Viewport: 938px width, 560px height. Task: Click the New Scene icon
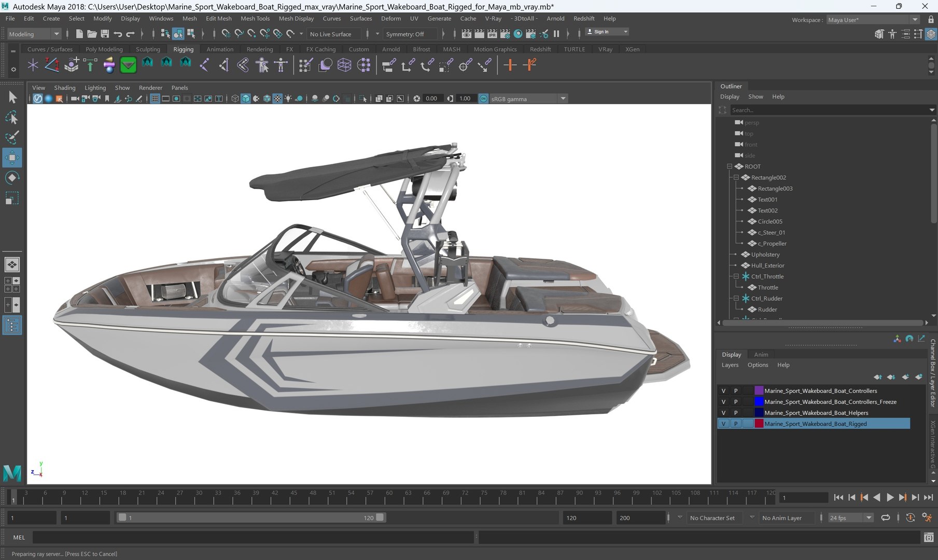(x=79, y=34)
